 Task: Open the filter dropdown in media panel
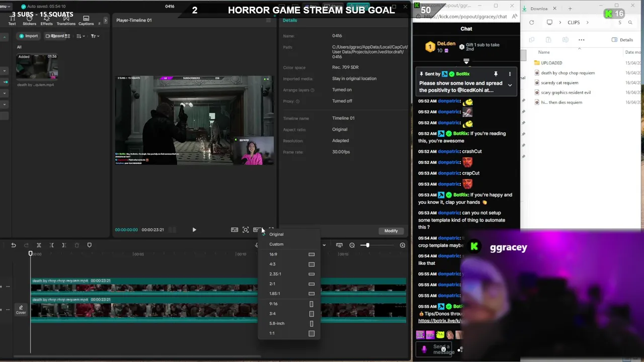(95, 36)
